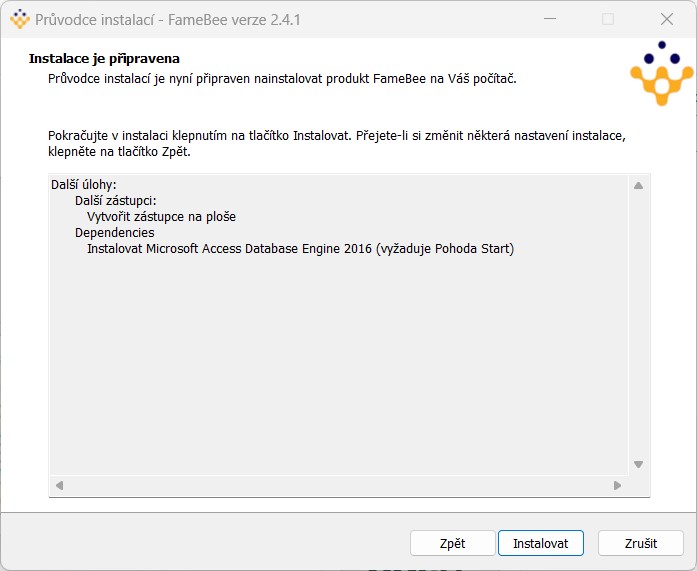Click the up arrow of the vertical scrollbar
The height and width of the screenshot is (571, 697).
(x=638, y=186)
